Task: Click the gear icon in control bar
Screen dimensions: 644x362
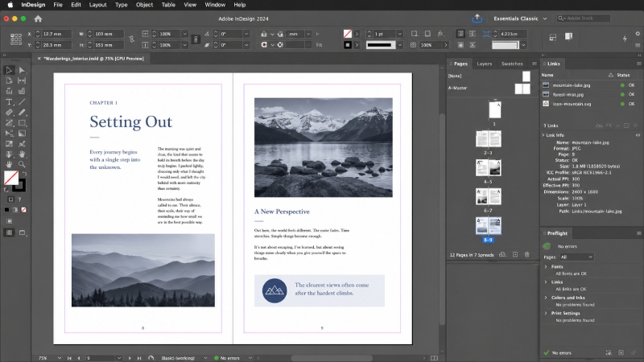Action: [x=638, y=34]
